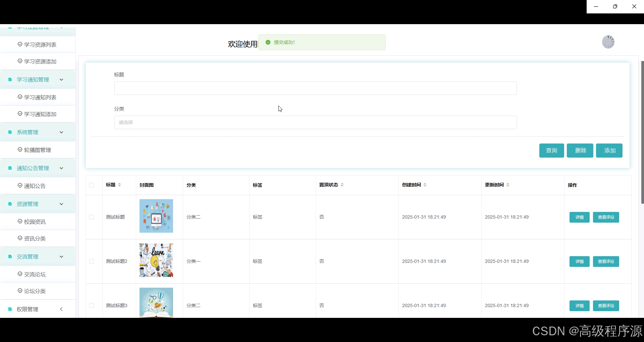Collapse 学习通知管理 section chevron
The image size is (644, 342).
point(61,79)
